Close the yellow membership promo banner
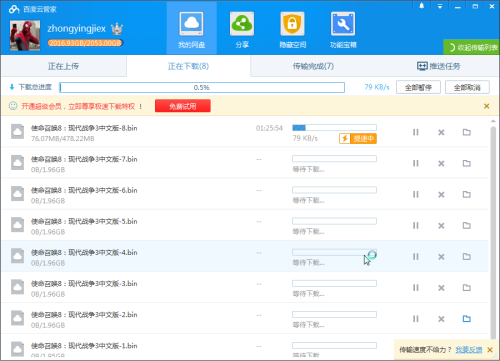 click(486, 106)
